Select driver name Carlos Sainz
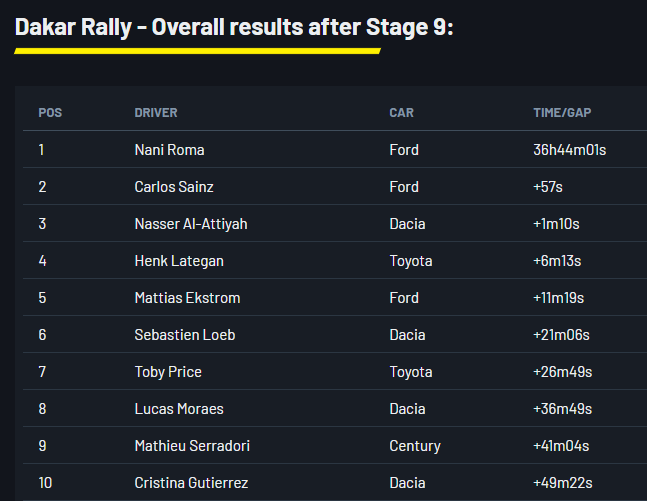Image resolution: width=647 pixels, height=501 pixels. click(x=174, y=187)
